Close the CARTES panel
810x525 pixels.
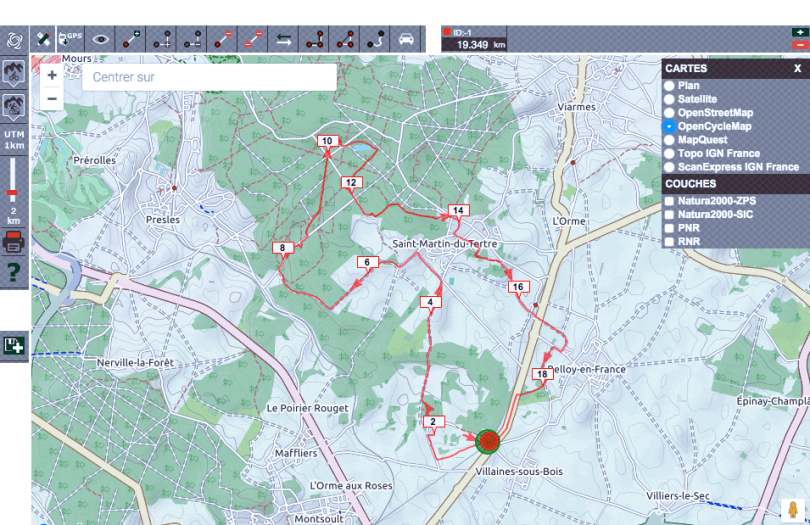(x=797, y=69)
